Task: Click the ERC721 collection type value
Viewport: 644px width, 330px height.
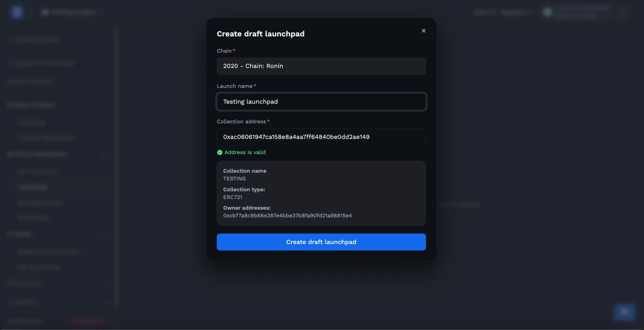Action: [233, 197]
